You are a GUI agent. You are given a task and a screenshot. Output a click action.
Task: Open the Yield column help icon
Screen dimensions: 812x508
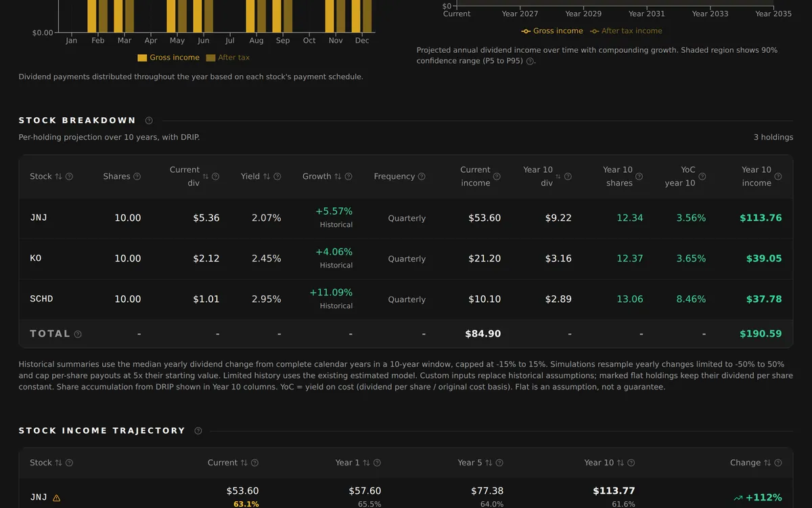[x=277, y=177]
